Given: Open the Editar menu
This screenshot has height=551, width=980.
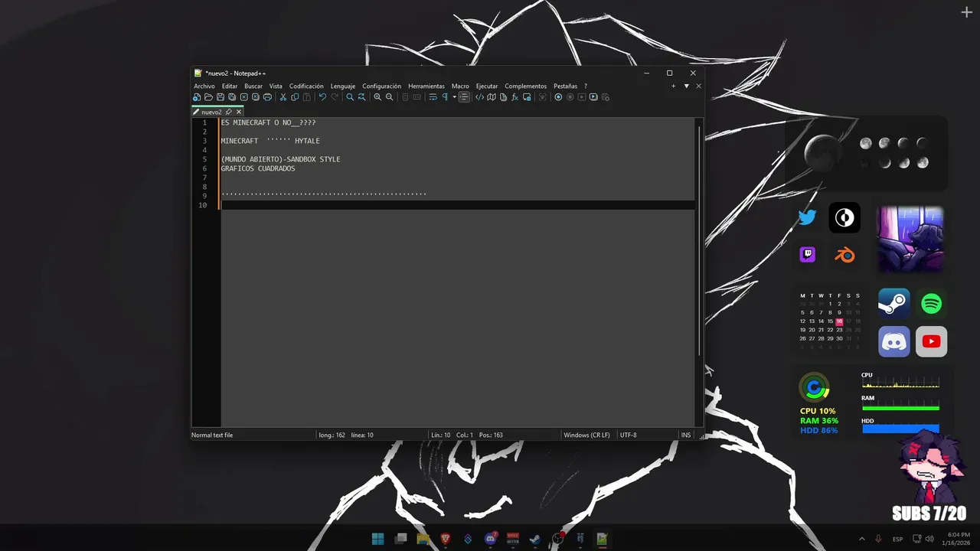Looking at the screenshot, I should (x=230, y=86).
